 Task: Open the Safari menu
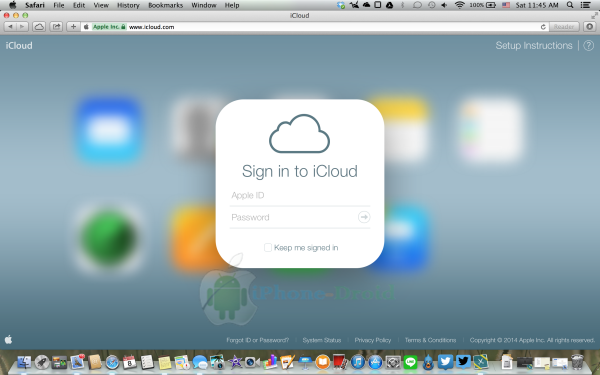tap(35, 5)
